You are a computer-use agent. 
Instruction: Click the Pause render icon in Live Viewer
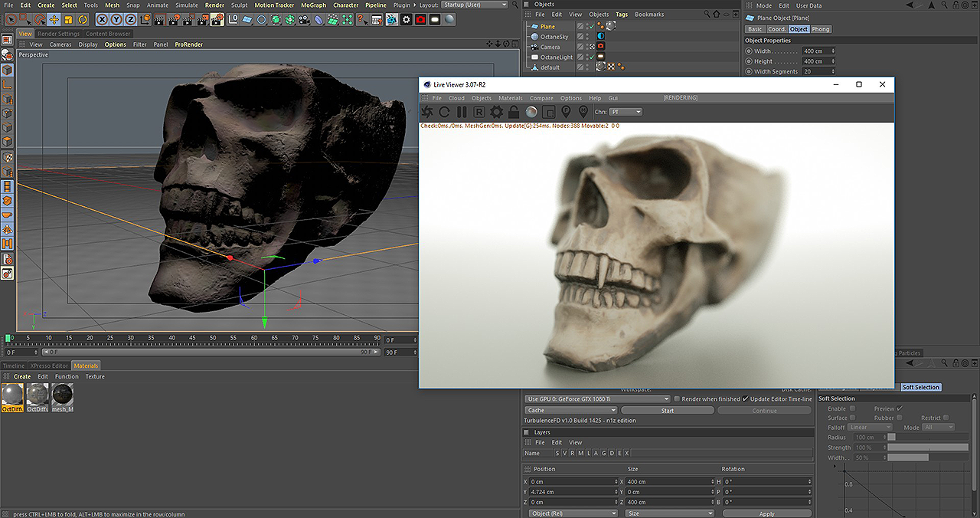[462, 112]
